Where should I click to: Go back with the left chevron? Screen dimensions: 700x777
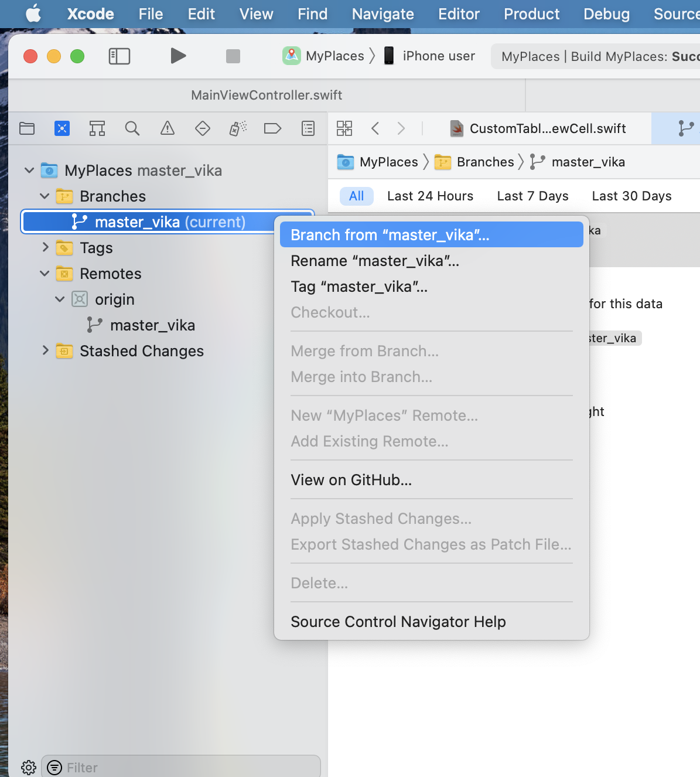pyautogui.click(x=375, y=128)
